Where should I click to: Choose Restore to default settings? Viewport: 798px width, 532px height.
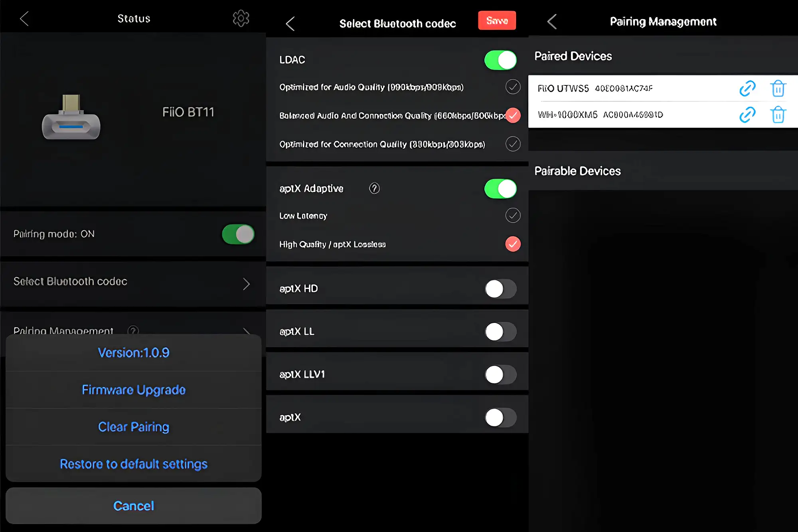click(x=134, y=464)
